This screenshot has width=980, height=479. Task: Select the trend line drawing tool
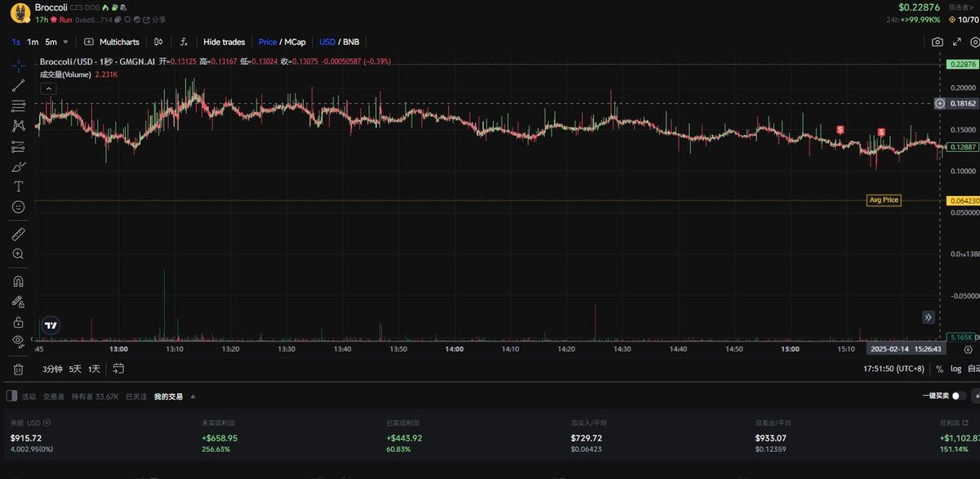pyautogui.click(x=18, y=85)
